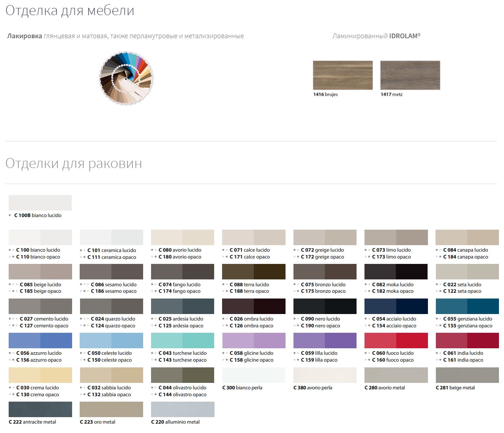Click the C 155 genziana opaco label

coord(468,326)
